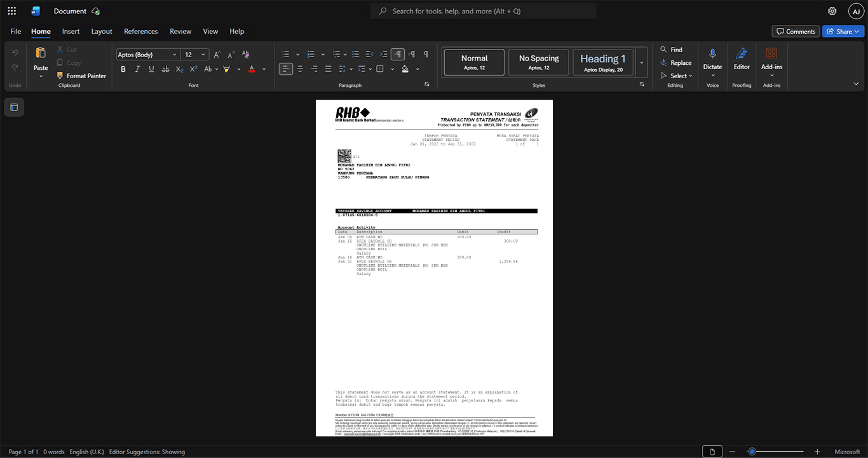Open the File tab

16,31
